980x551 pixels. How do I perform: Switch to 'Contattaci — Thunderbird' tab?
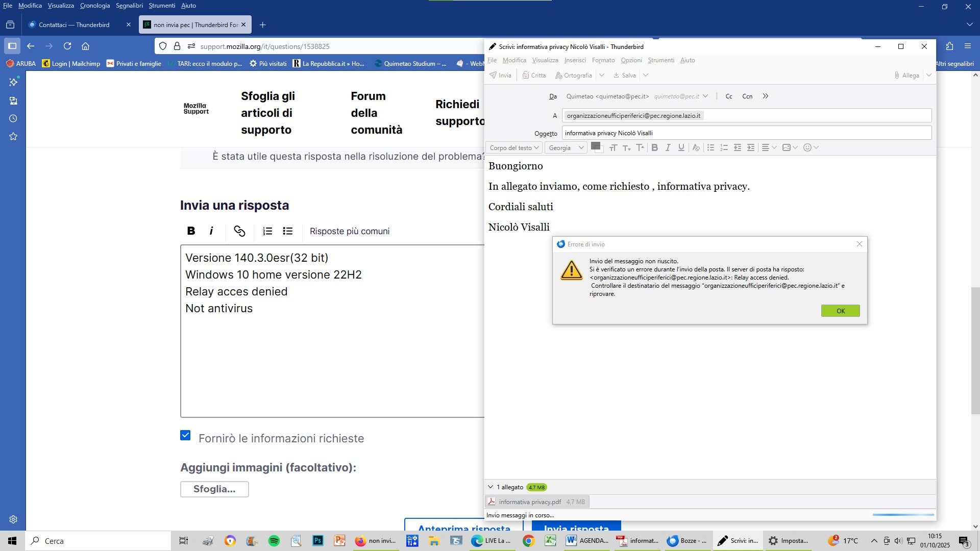tap(74, 24)
